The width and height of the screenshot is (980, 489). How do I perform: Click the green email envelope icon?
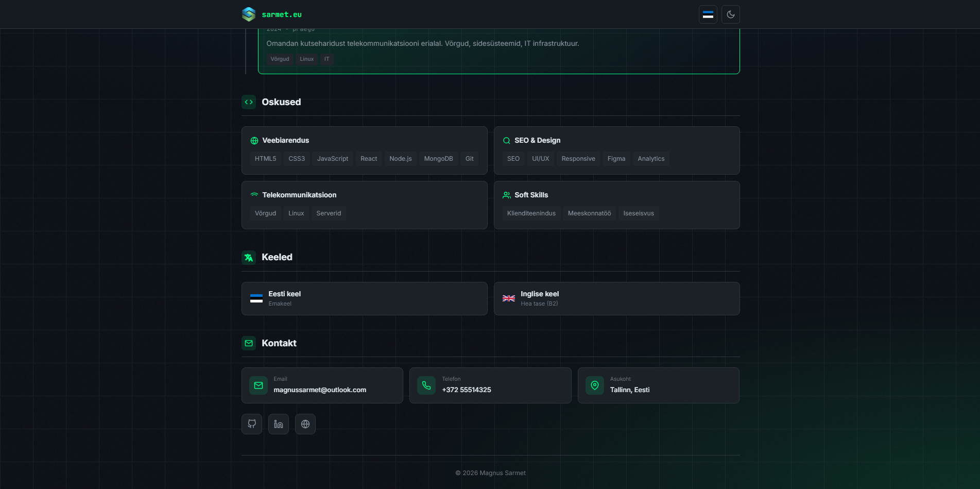click(259, 385)
